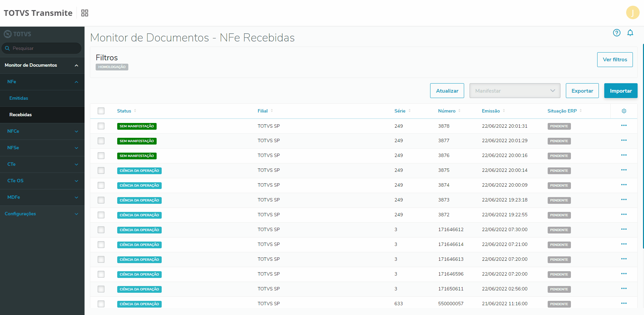Click the TOTVS logo in sidebar
This screenshot has width=644, height=315.
[18, 34]
